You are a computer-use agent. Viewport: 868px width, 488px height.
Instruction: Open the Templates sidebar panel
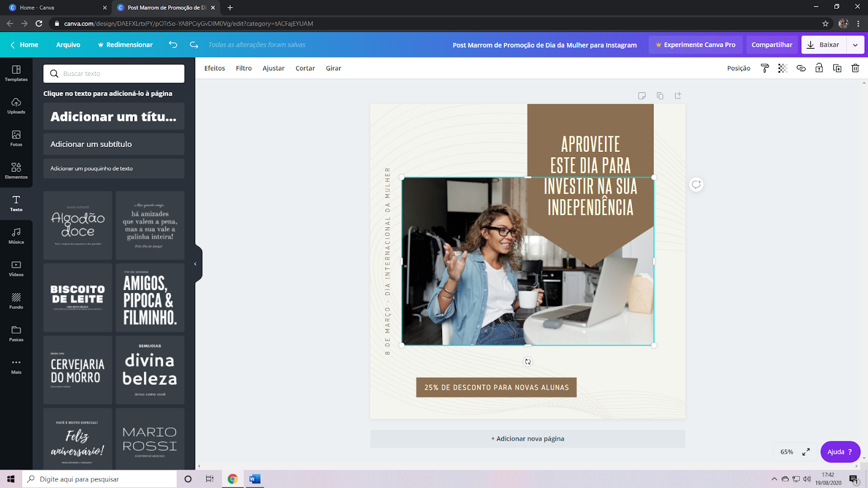tap(16, 73)
